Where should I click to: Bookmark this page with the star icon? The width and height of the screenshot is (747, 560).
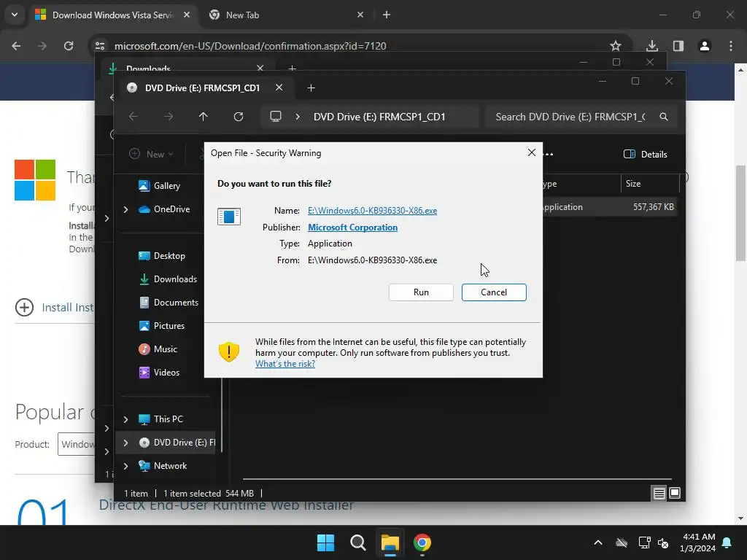[x=616, y=46]
